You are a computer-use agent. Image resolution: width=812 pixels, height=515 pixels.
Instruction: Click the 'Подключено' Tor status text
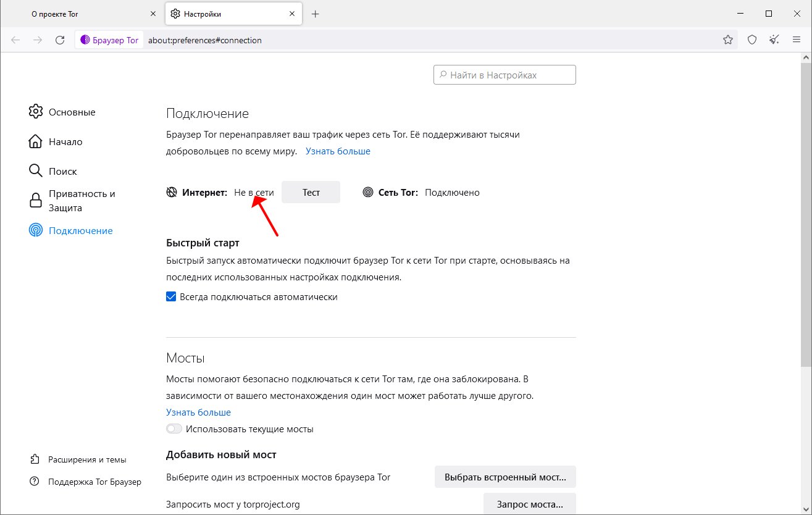(x=452, y=192)
